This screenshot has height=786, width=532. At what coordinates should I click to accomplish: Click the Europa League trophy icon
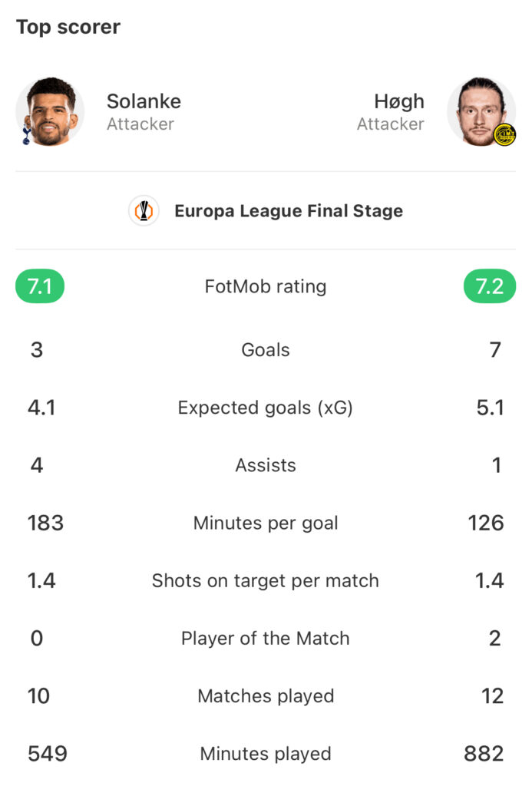click(x=144, y=210)
